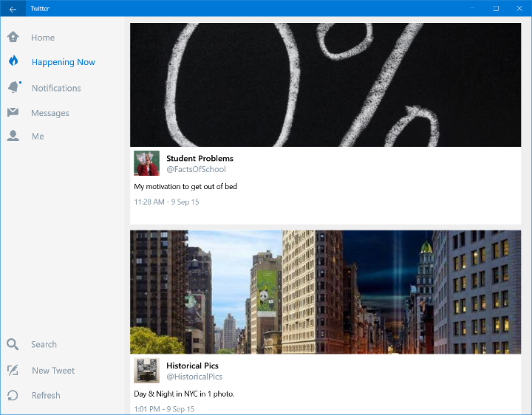The width and height of the screenshot is (532, 415).
Task: Click the Messages envelope icon
Action: tap(13, 112)
